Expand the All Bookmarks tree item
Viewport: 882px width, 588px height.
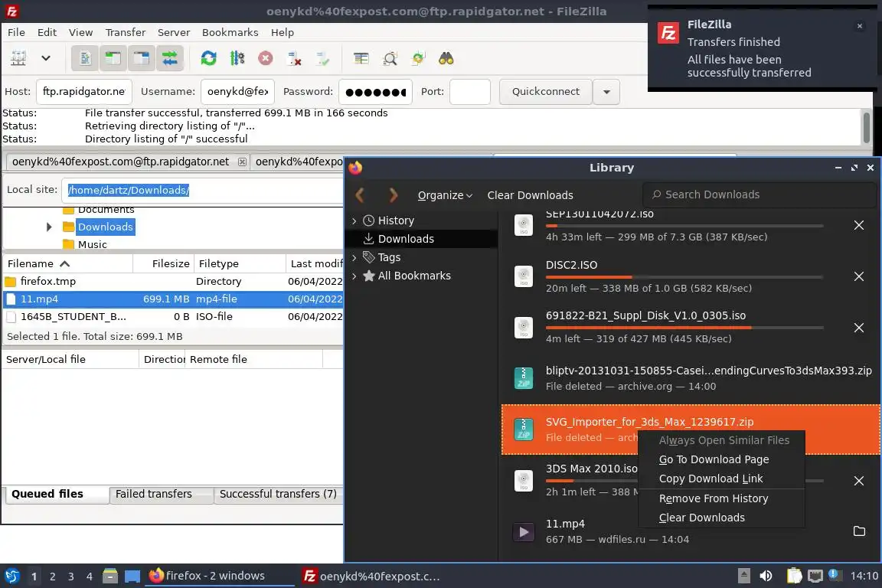pos(354,276)
